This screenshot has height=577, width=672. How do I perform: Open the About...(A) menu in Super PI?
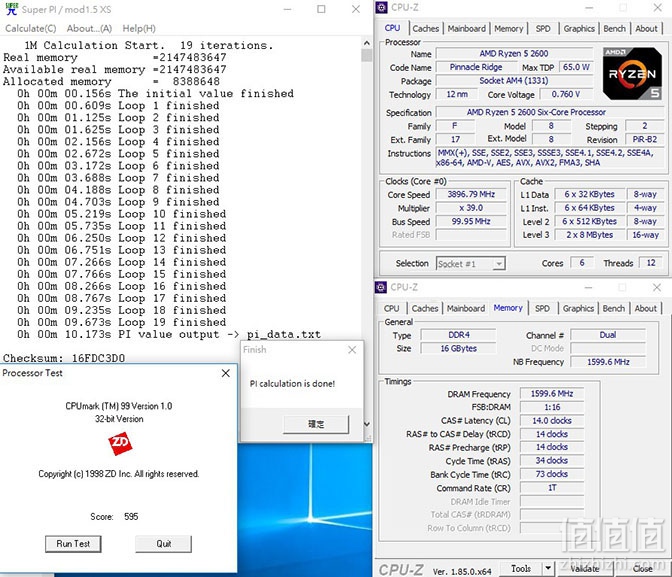tap(89, 28)
